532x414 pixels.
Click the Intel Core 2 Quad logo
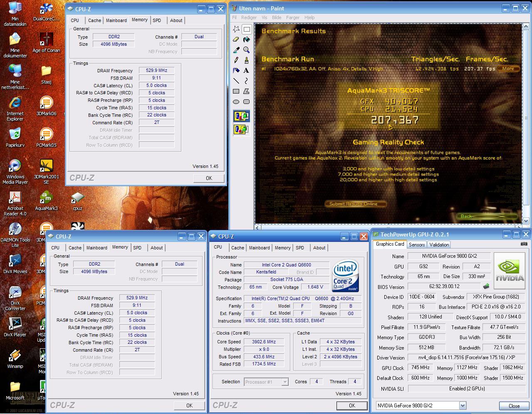[346, 276]
